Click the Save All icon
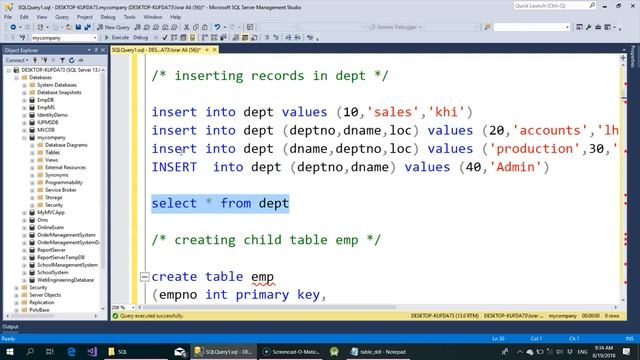The image size is (640, 360). point(87,27)
